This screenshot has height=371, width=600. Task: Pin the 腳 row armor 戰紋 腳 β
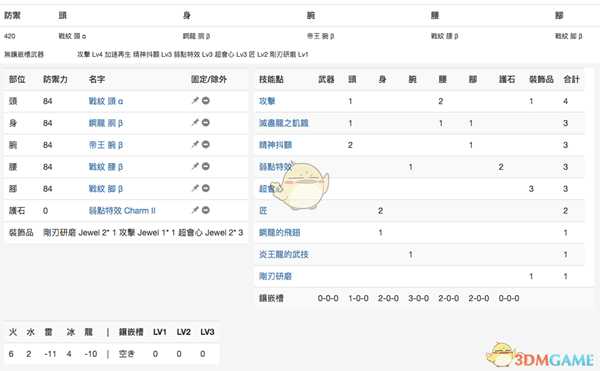click(195, 188)
